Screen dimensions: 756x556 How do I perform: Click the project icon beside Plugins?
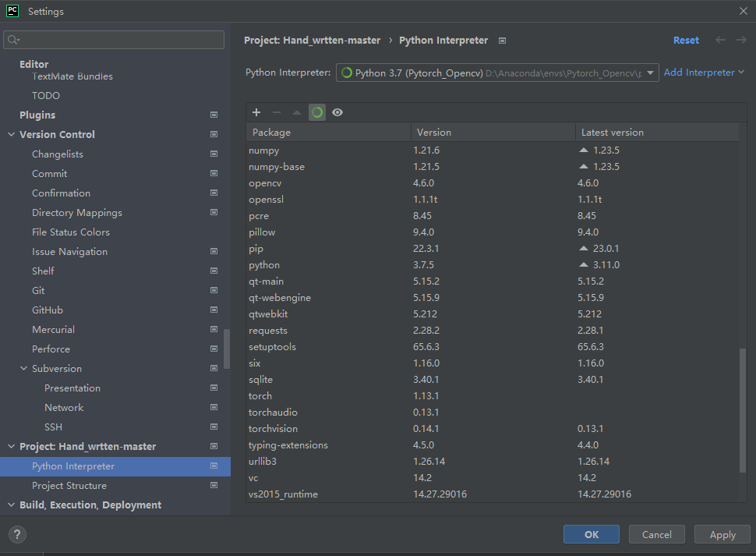click(x=214, y=115)
